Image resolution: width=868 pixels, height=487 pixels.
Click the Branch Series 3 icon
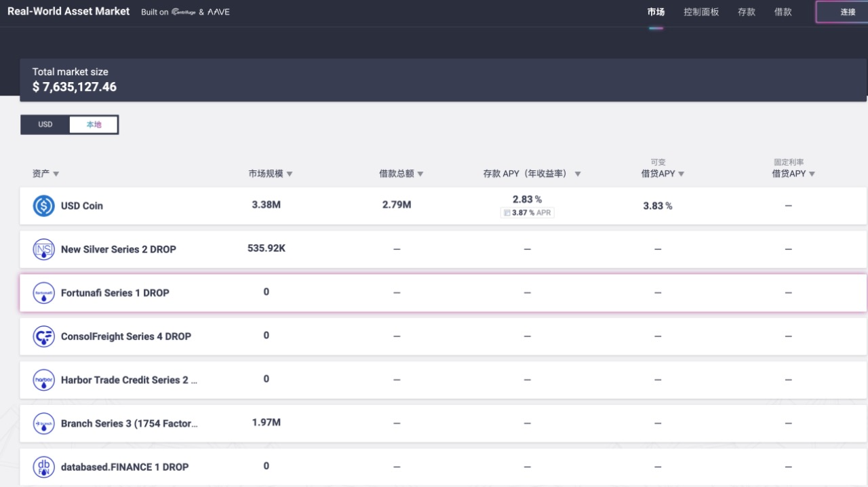[x=44, y=423]
